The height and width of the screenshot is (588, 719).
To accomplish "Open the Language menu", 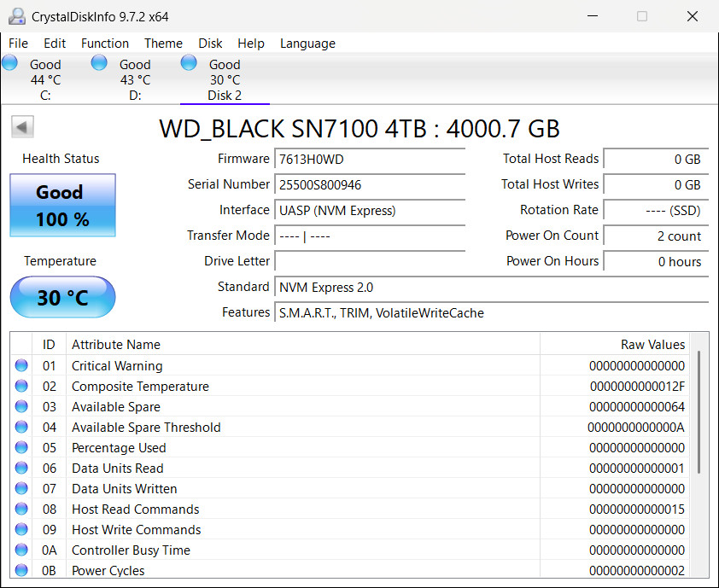I will (307, 44).
